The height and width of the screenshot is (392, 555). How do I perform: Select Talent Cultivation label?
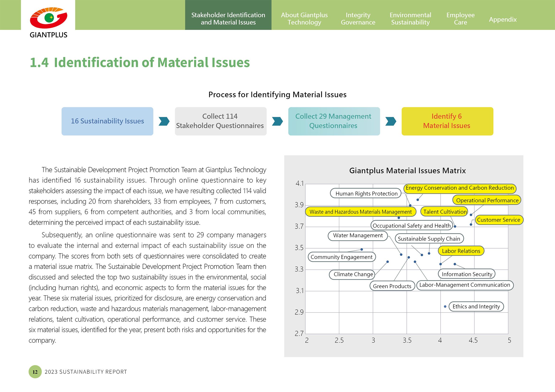[444, 212]
